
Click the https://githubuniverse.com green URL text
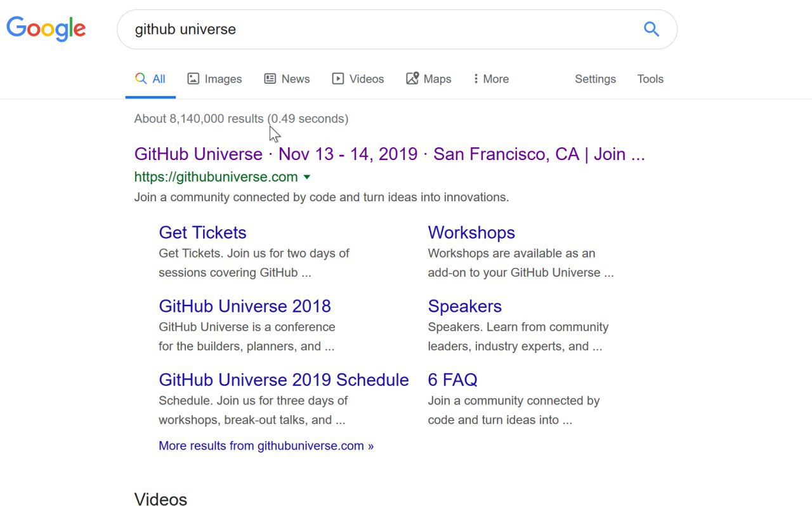(x=216, y=177)
